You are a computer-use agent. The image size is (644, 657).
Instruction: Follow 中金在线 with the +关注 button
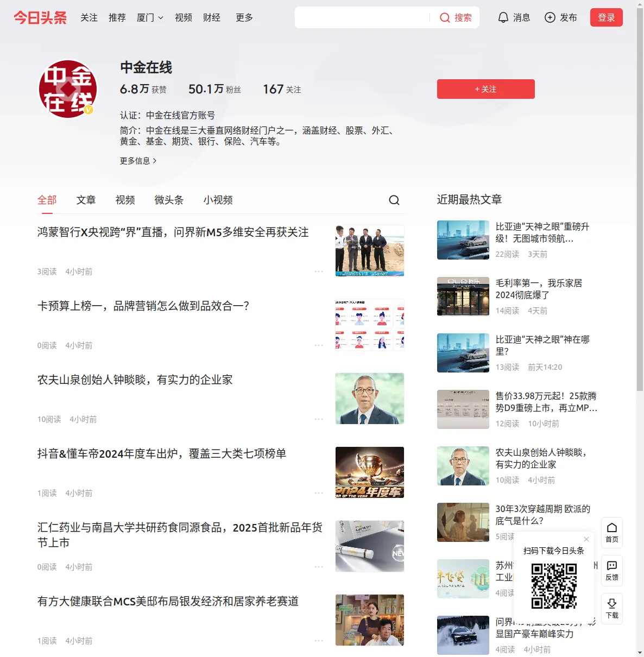(486, 89)
